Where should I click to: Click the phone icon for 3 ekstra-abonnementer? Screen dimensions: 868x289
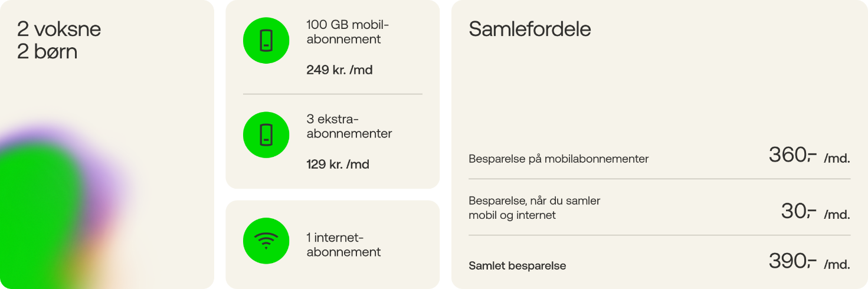point(266,134)
